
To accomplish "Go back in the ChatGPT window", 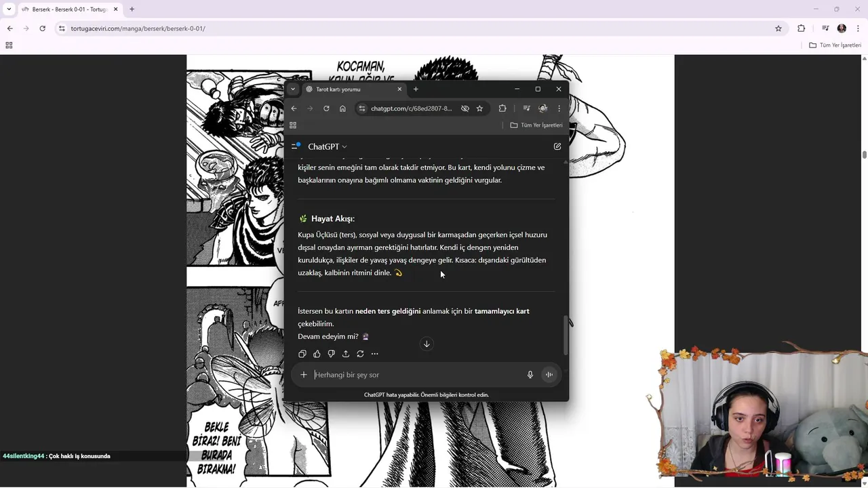I will click(294, 108).
